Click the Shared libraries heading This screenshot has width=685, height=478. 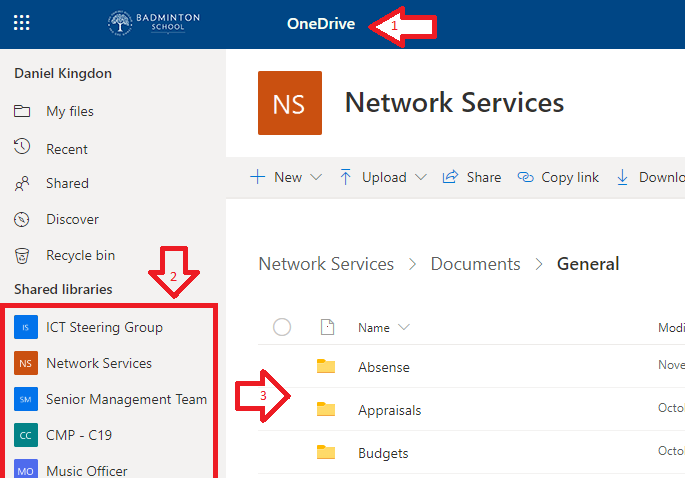click(63, 289)
